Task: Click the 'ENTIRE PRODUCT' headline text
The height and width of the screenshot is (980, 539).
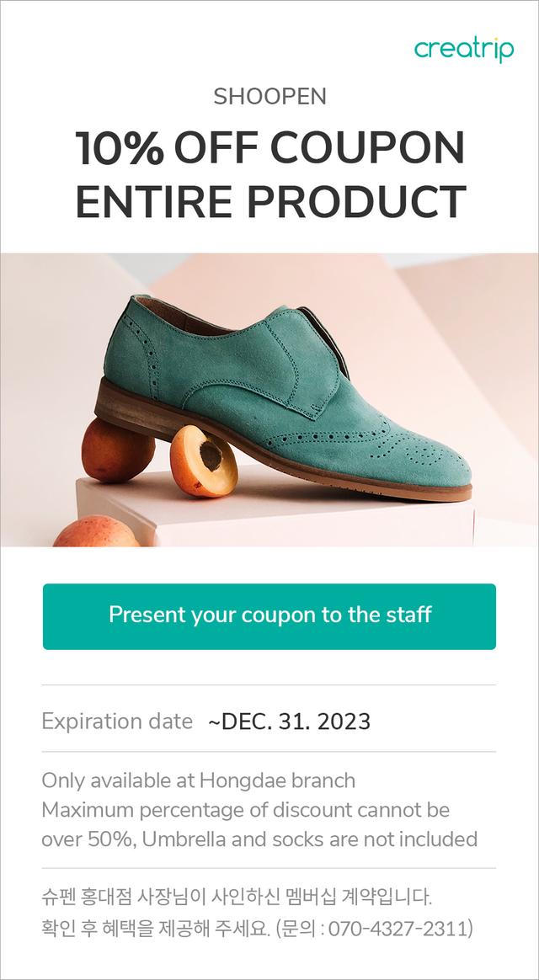Action: click(270, 201)
